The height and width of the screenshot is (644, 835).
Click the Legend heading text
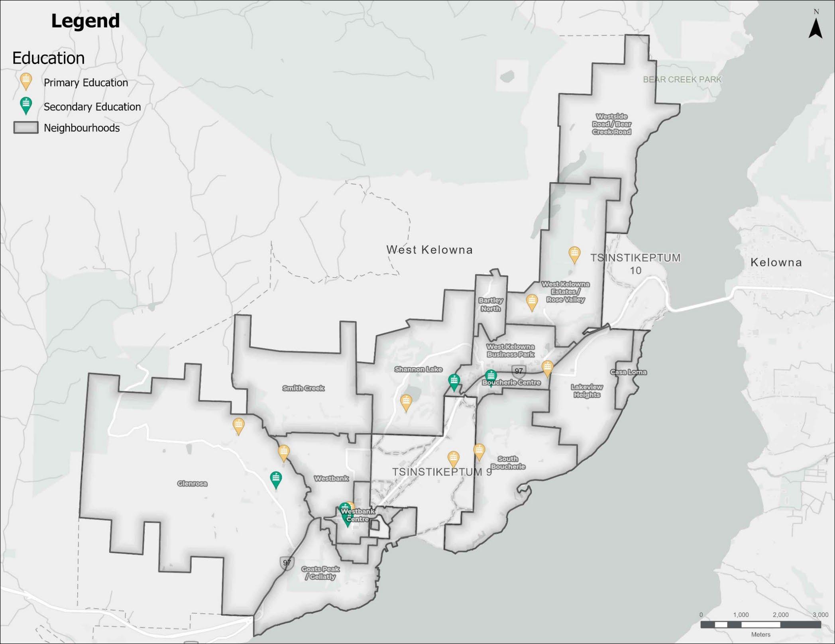(x=85, y=21)
